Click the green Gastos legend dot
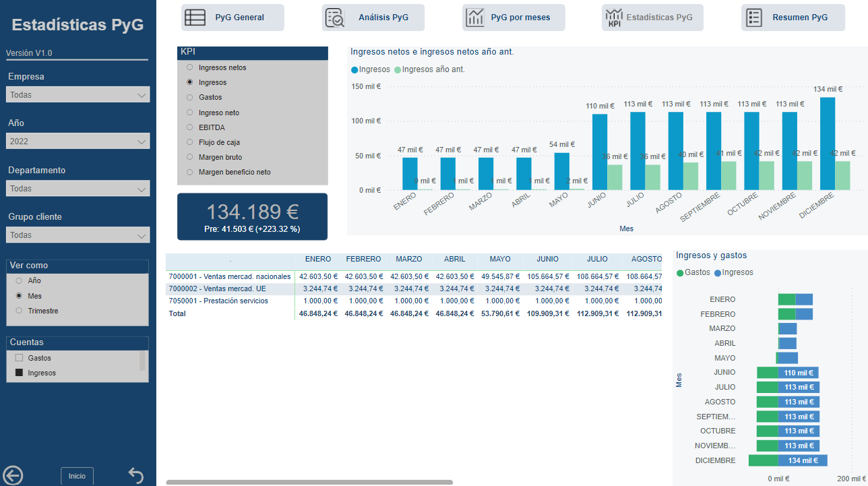Viewport: 868px width, 486px height. 680,272
